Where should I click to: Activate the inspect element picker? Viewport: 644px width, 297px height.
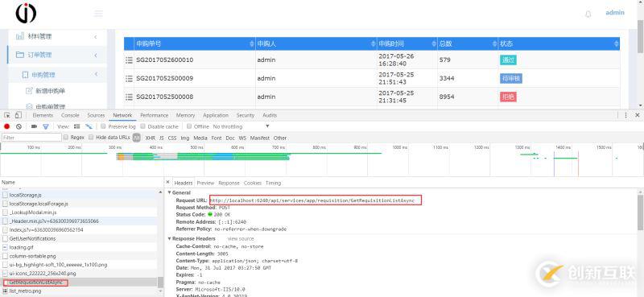point(7,115)
